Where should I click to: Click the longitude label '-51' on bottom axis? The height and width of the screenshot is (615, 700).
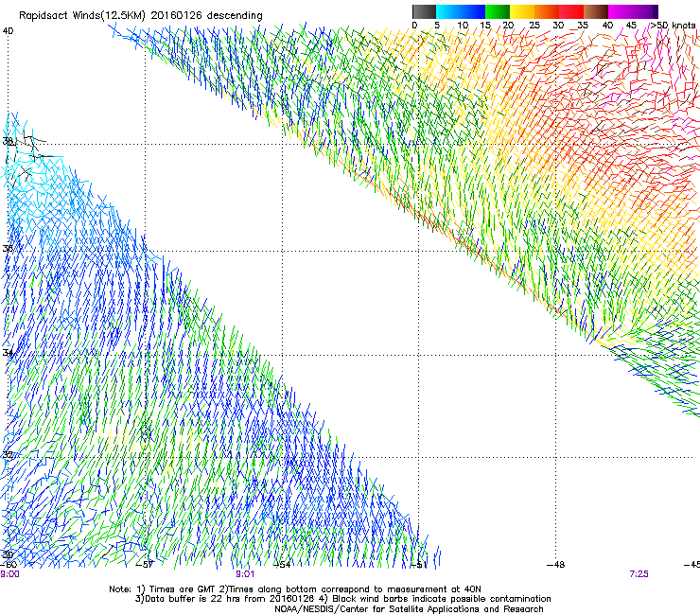(x=419, y=565)
